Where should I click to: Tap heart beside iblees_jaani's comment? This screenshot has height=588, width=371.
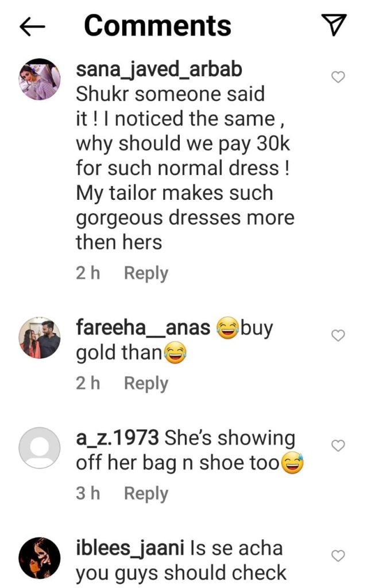(x=338, y=555)
